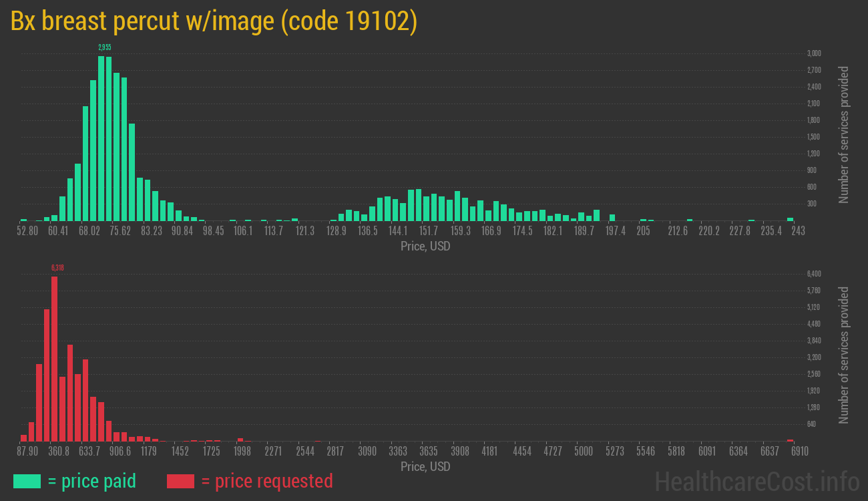Select the "= price requested" legend label

pos(266,481)
